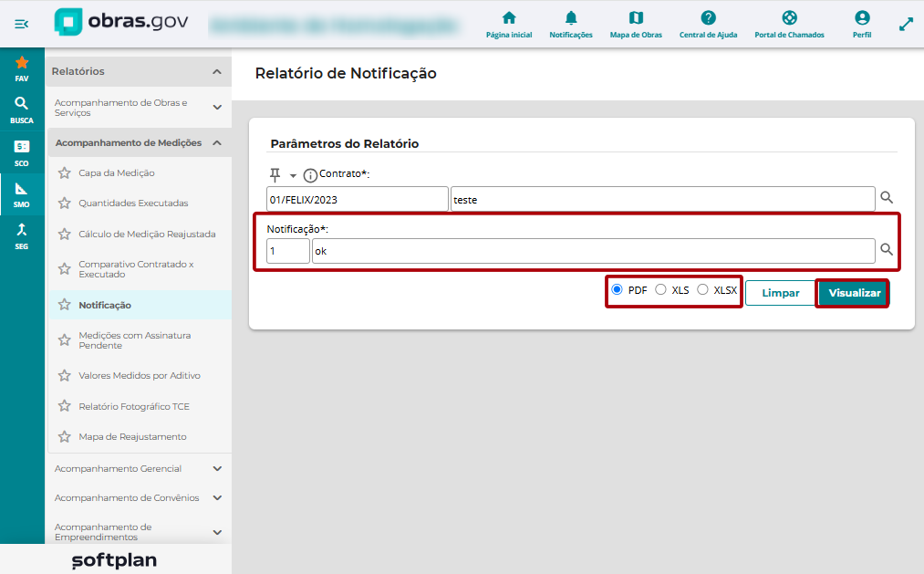Open the SMO module icon
Screen dimensions: 924x574
[x=22, y=194]
